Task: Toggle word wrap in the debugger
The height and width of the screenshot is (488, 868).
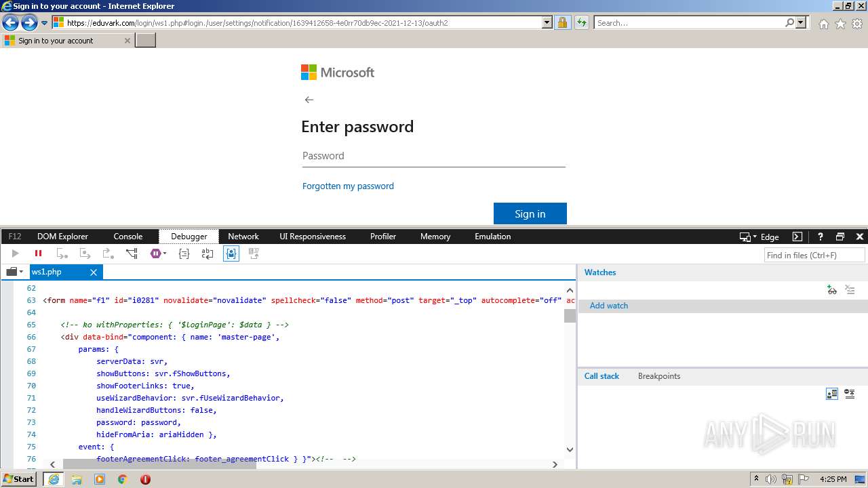Action: pyautogui.click(x=208, y=253)
